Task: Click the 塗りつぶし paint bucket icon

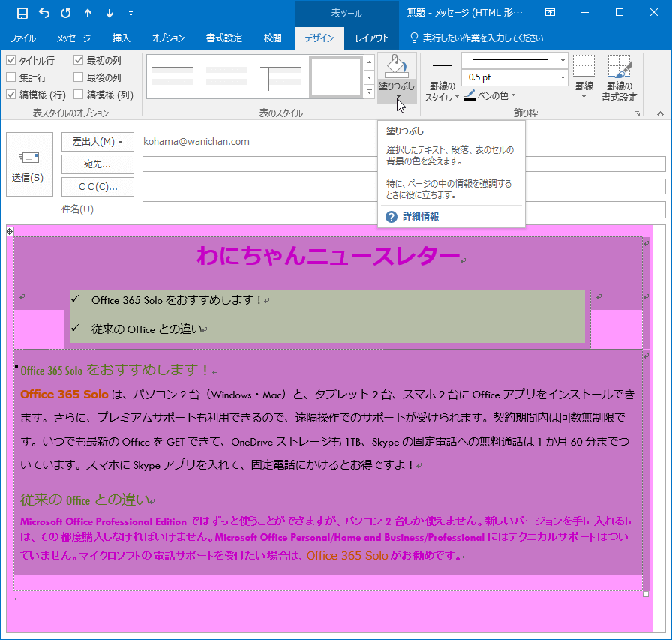Action: click(x=397, y=66)
